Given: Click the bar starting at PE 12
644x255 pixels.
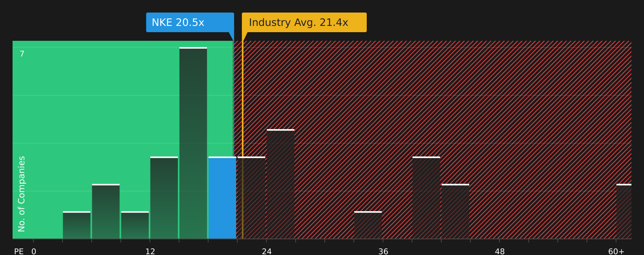Looking at the screenshot, I should point(164,198).
